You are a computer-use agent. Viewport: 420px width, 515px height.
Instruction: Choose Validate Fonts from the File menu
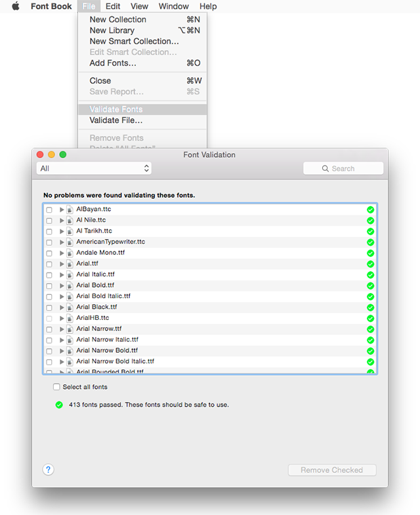tap(142, 109)
